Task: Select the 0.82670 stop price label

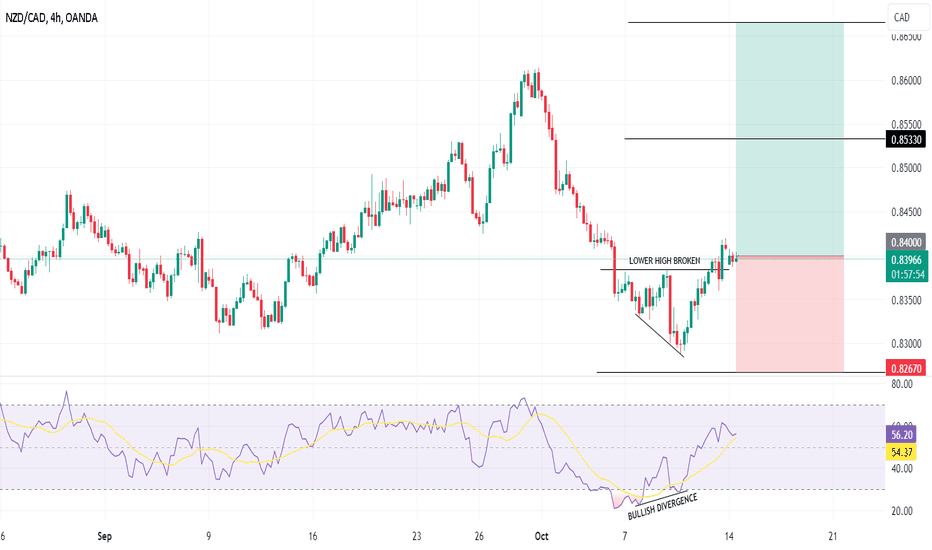Action: 905,368
